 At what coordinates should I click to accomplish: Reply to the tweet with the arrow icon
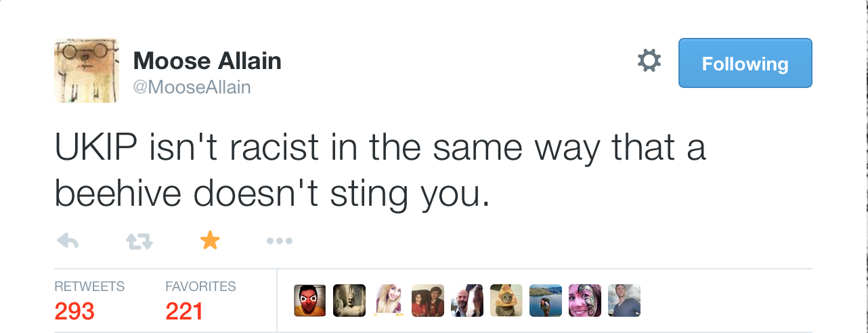point(68,240)
